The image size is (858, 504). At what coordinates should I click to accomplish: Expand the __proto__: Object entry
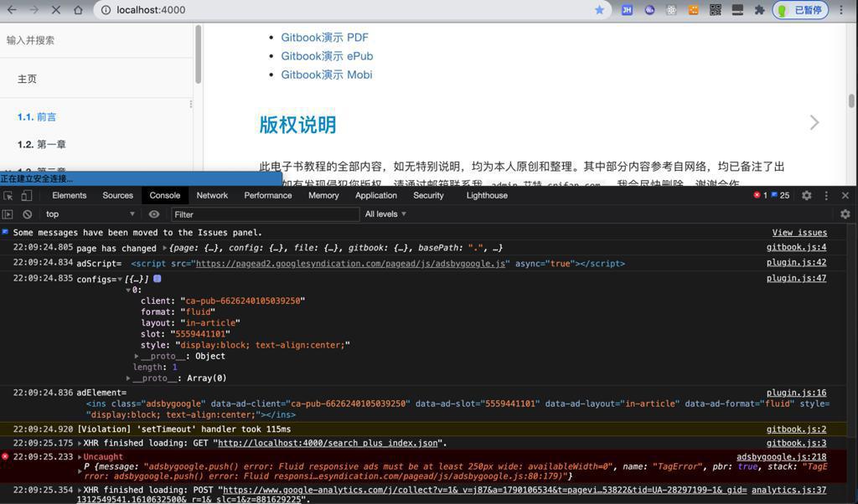point(137,356)
